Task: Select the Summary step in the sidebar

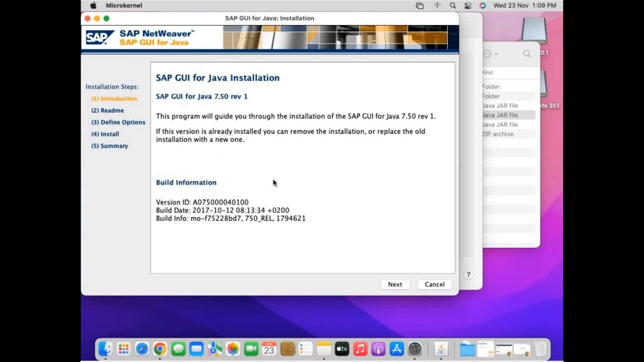Action: [110, 146]
